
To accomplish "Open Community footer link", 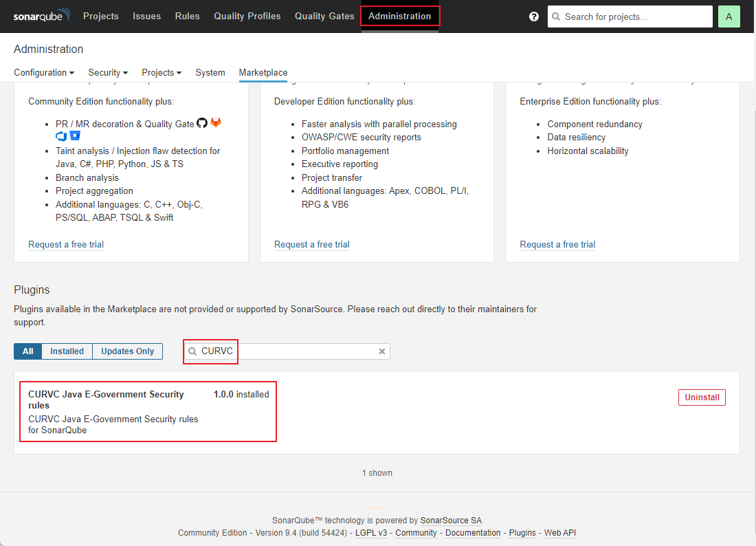I will (416, 533).
